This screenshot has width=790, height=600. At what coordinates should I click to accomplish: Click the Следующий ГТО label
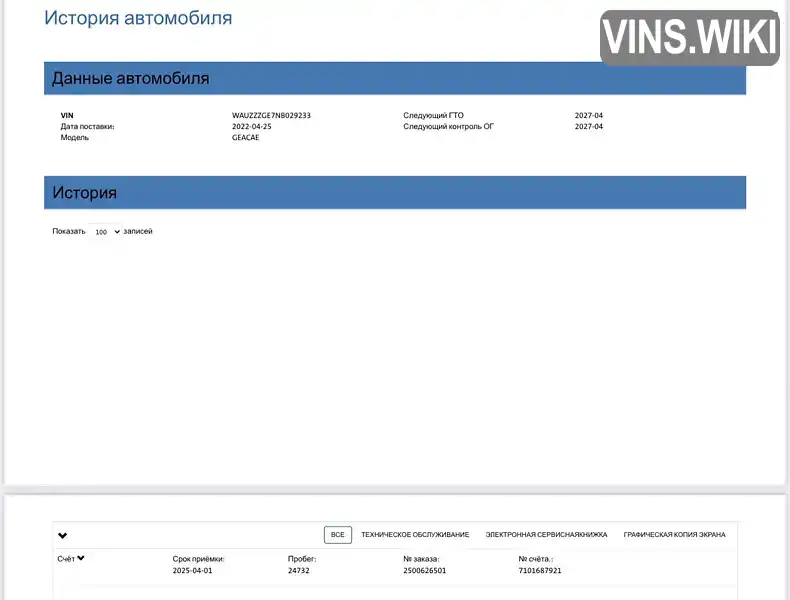(433, 115)
